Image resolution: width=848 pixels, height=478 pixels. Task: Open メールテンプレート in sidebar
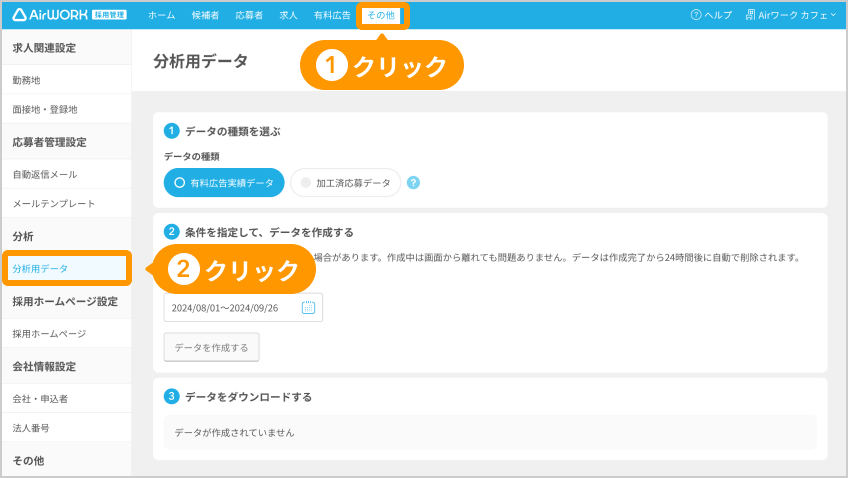(67, 203)
